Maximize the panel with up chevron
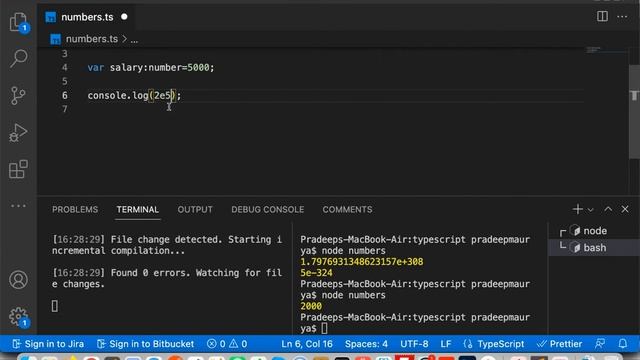The height and width of the screenshot is (360, 640). (608, 209)
